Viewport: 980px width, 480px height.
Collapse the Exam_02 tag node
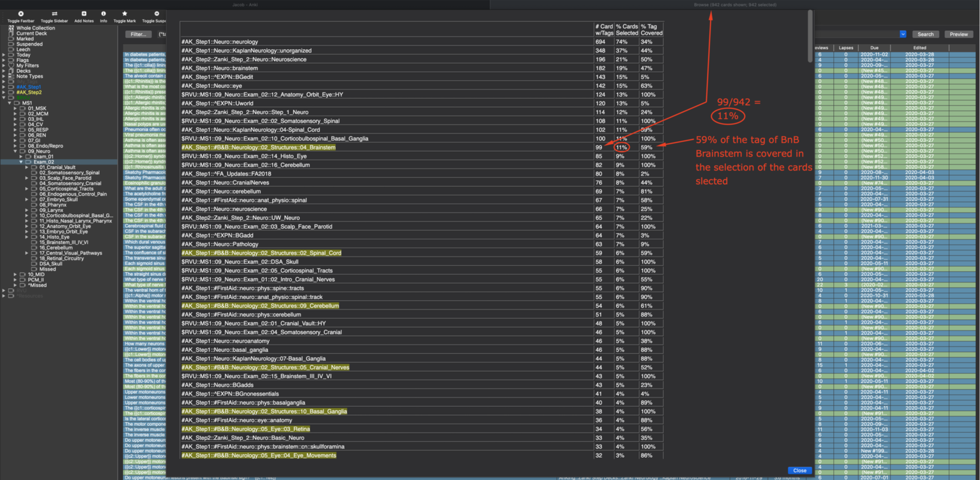point(21,162)
